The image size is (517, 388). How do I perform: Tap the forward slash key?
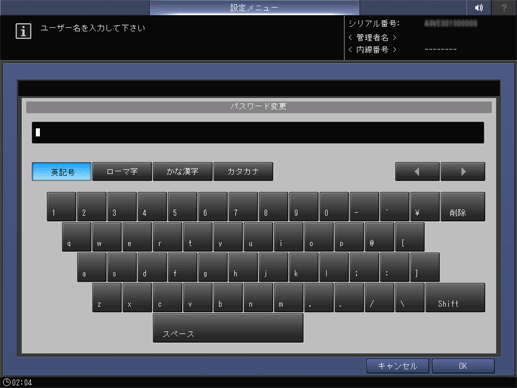(380, 298)
